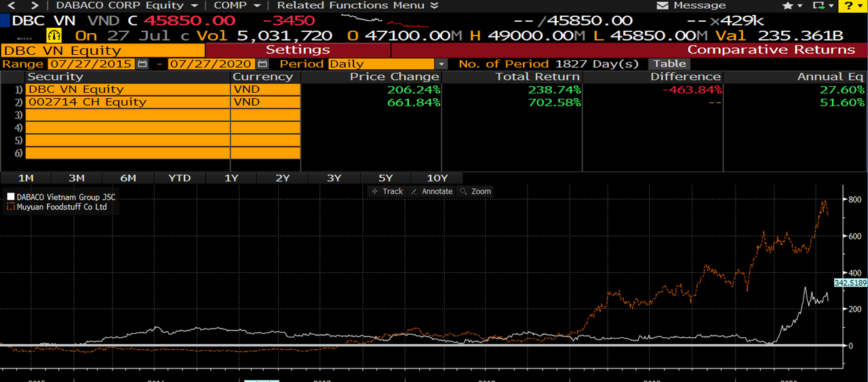Click empty security field in row 4
The image size is (868, 382).
click(127, 128)
